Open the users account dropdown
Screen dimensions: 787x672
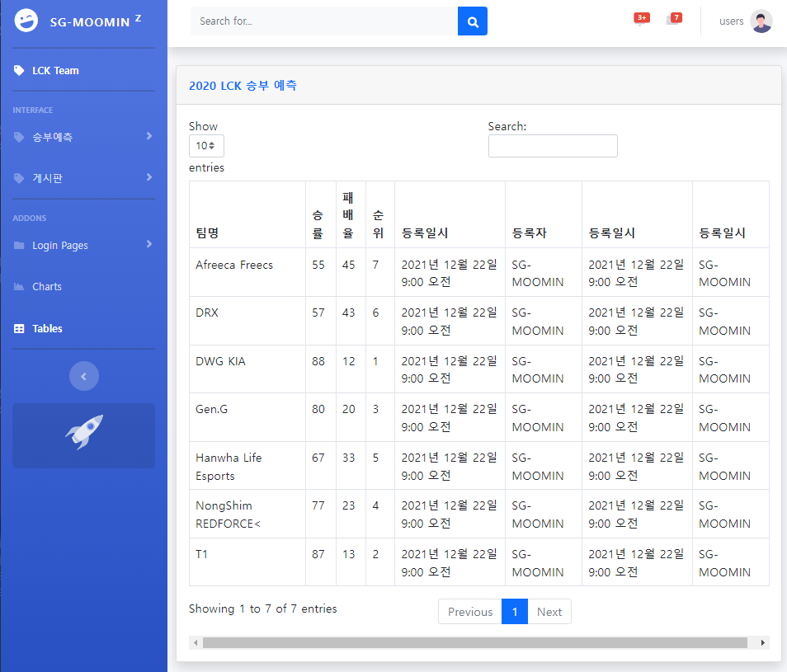click(x=746, y=21)
